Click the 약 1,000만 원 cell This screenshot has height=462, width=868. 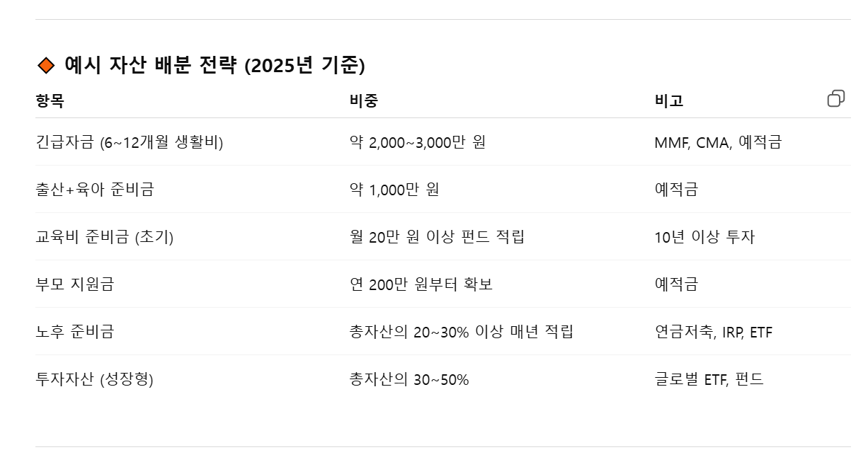(394, 189)
